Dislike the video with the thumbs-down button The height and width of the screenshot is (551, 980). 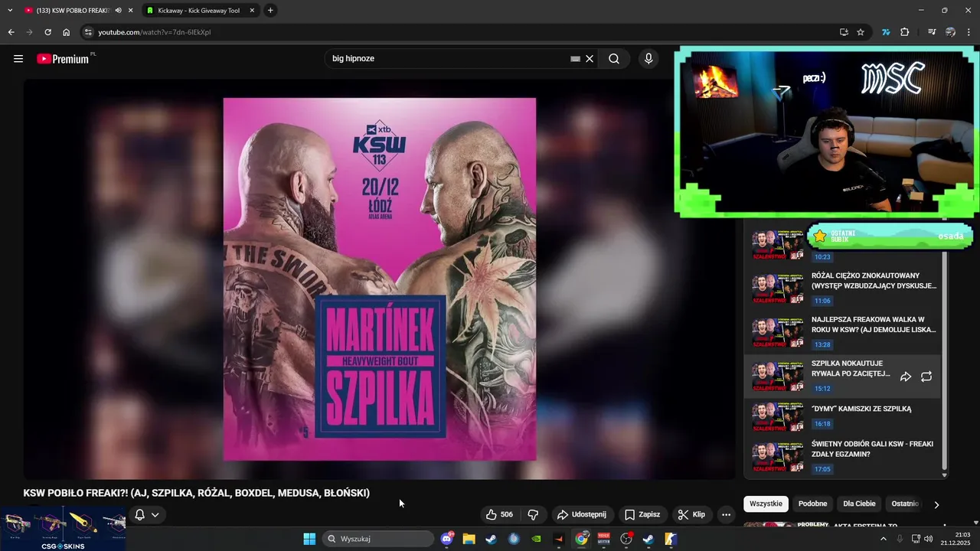tap(534, 514)
